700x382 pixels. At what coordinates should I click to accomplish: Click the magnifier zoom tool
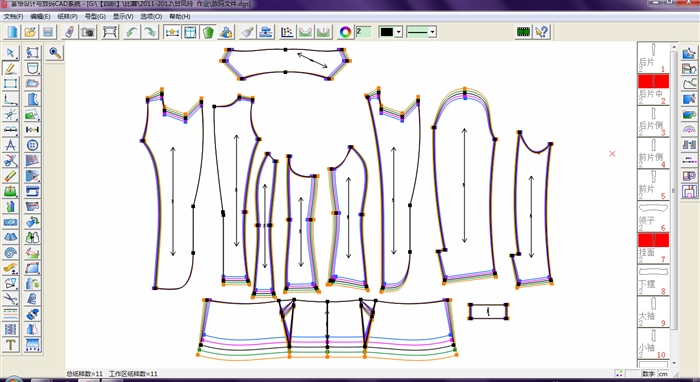(x=55, y=53)
